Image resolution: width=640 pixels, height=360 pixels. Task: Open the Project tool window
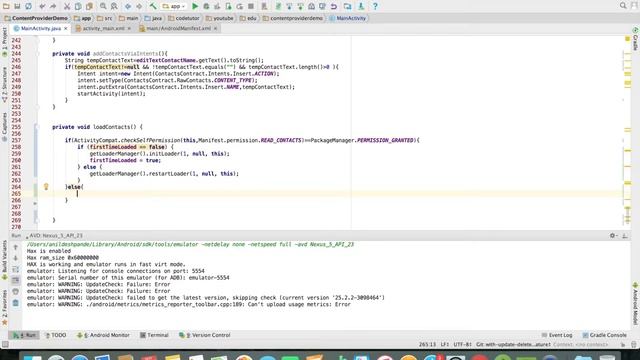click(x=4, y=42)
